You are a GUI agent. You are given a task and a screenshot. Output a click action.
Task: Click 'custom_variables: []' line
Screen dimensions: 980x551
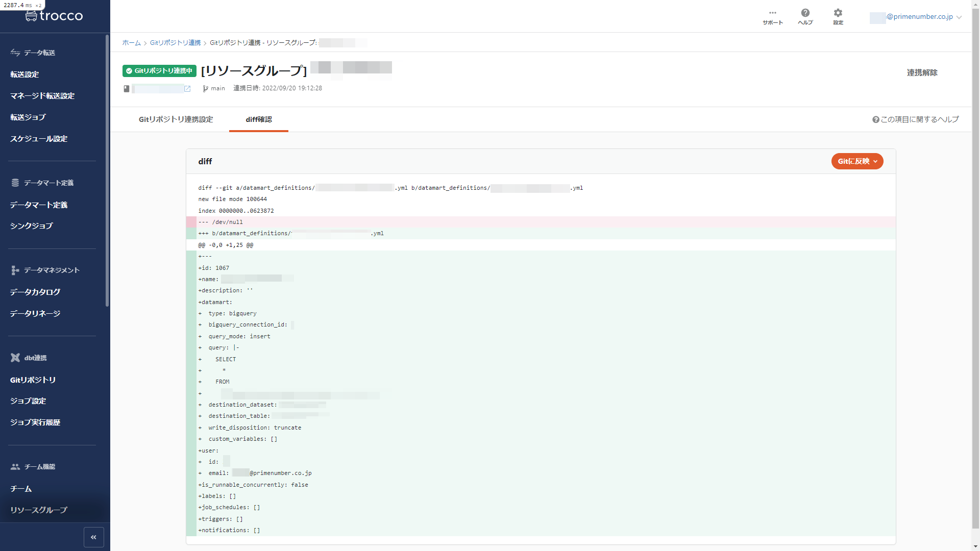click(x=541, y=439)
